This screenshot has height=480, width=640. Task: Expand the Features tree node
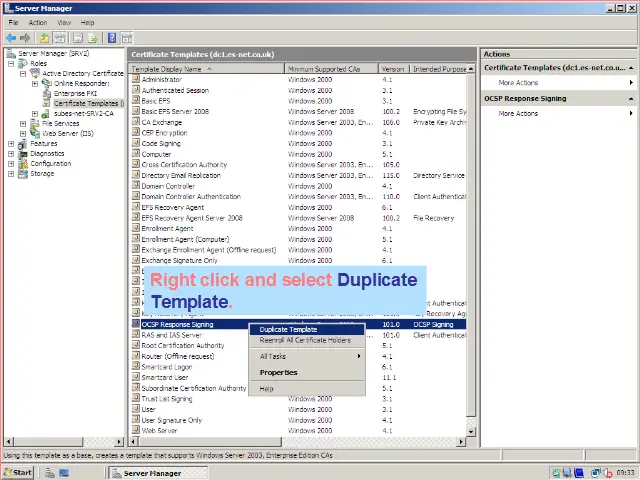coord(11,144)
